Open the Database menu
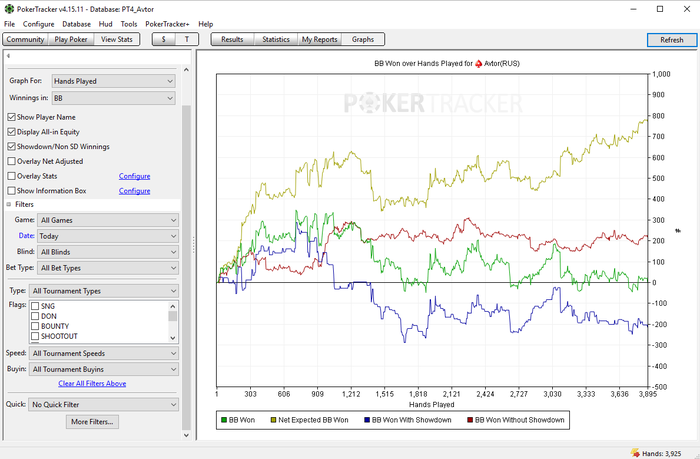The width and height of the screenshot is (700, 459). pyautogui.click(x=76, y=24)
